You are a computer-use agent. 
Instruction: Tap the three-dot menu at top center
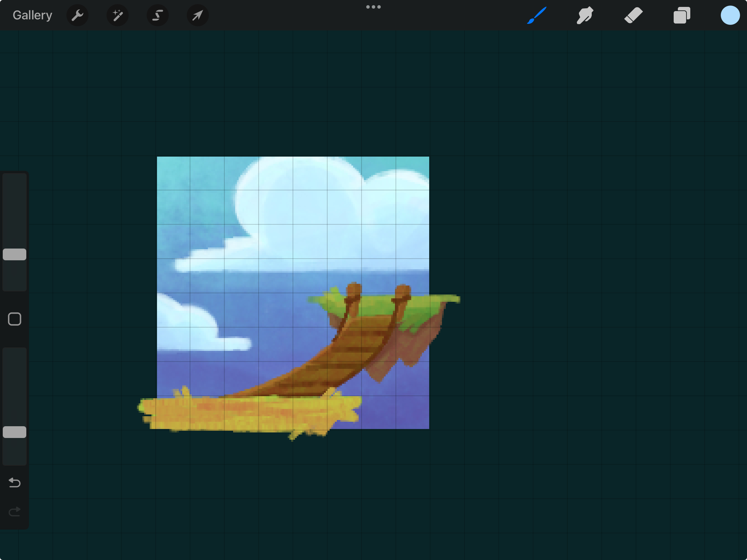point(373,7)
